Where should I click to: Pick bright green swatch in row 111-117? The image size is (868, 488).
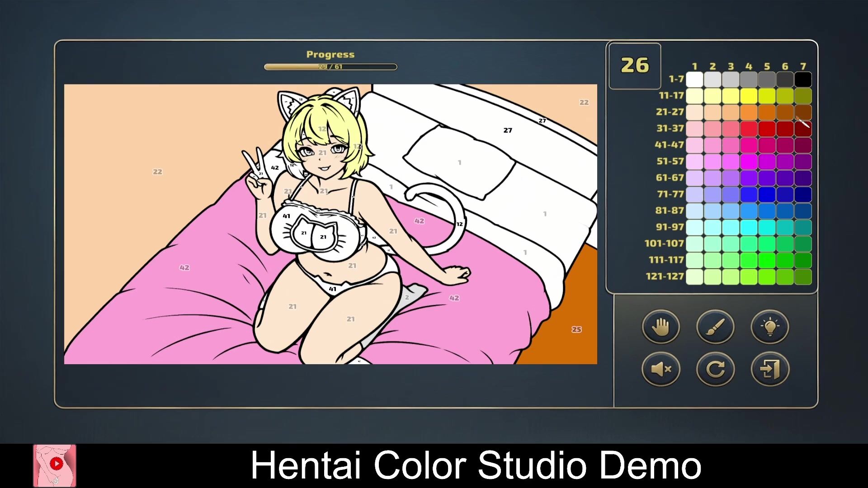pos(767,260)
